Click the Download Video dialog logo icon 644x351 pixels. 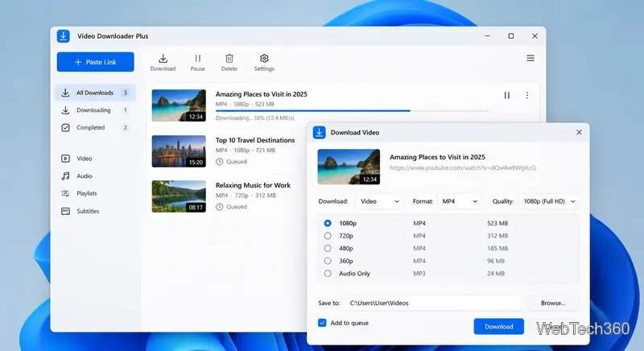coord(319,133)
